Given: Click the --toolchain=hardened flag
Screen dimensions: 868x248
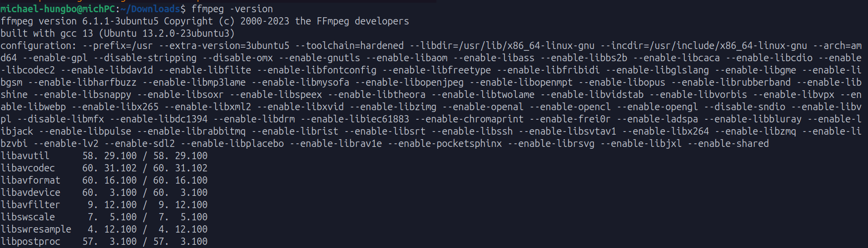Looking at the screenshot, I should tap(349, 46).
